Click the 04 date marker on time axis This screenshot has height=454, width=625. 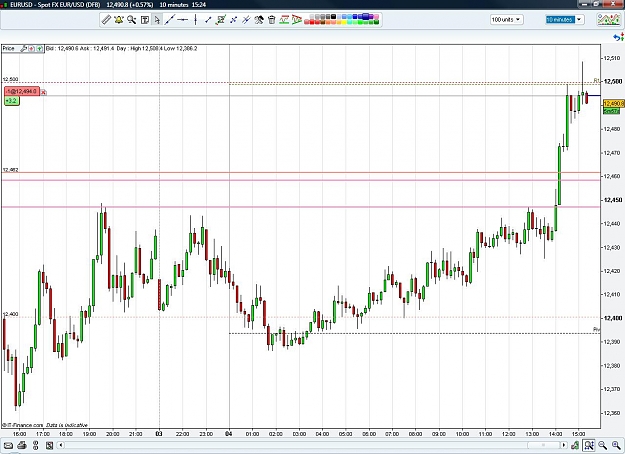click(229, 434)
